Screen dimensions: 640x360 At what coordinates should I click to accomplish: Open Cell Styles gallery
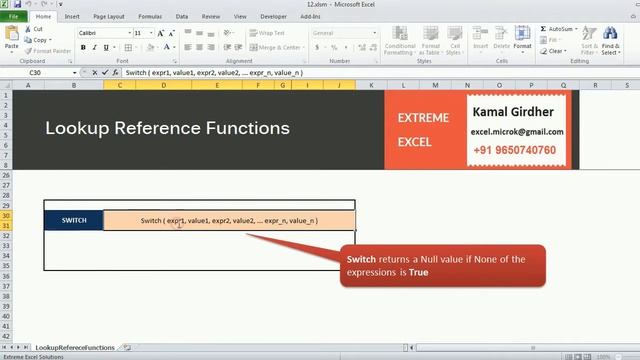tap(454, 40)
